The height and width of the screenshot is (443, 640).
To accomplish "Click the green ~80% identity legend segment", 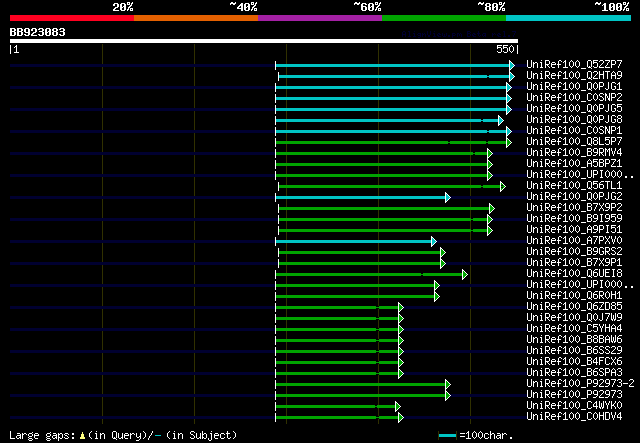I will [444, 18].
